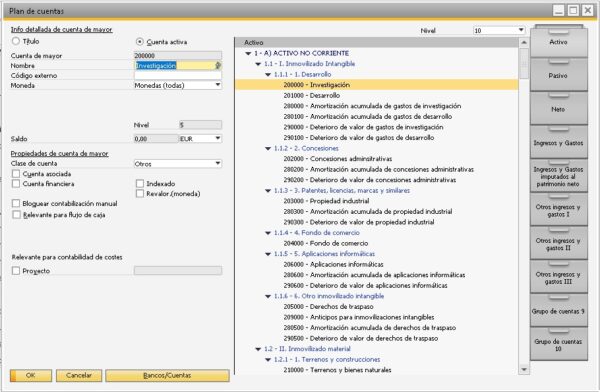Click the Cuenta de mayor field
Viewport: 600px width, 392px height.
point(178,56)
